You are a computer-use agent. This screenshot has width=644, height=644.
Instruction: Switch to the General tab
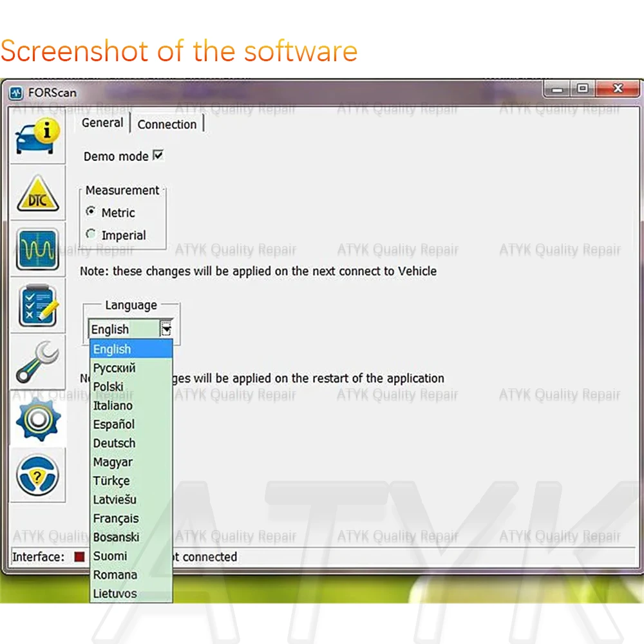point(102,123)
